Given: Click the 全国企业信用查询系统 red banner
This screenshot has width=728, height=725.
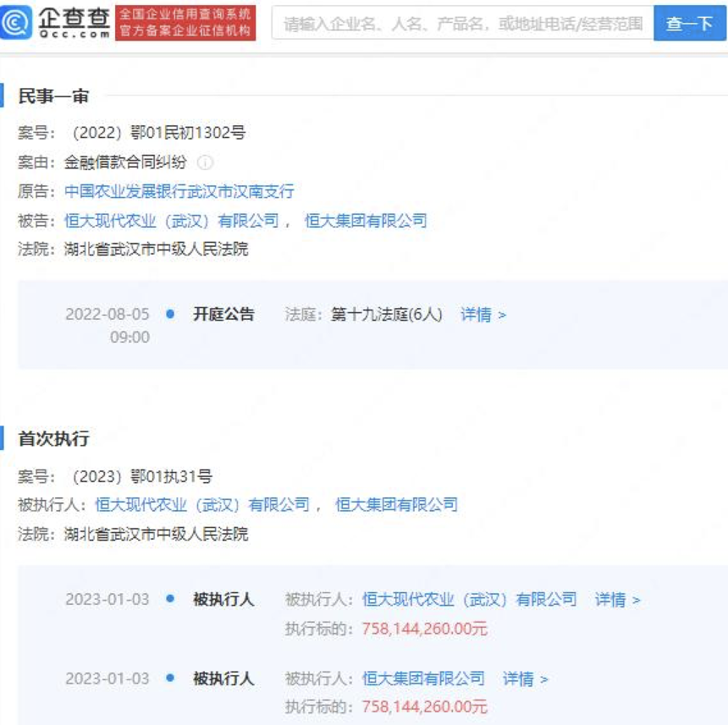Looking at the screenshot, I should tap(185, 22).
